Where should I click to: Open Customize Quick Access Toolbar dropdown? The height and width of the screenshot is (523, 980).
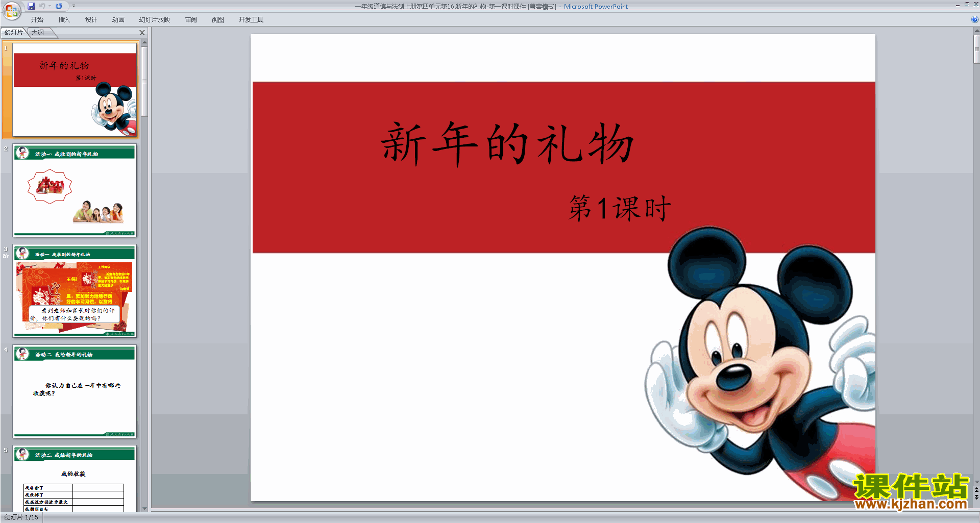point(73,6)
